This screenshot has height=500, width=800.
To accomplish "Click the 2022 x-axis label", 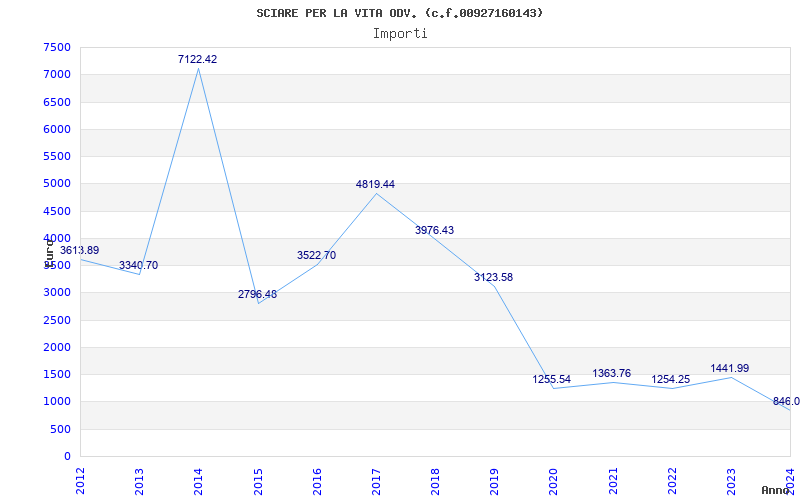I will click(672, 481).
